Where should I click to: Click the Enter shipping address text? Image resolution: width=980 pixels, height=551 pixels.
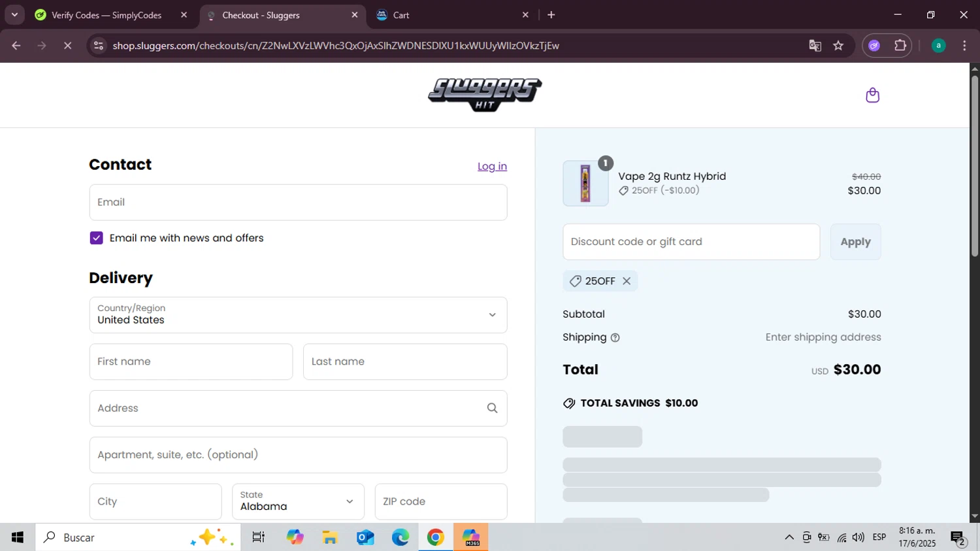coord(823,337)
